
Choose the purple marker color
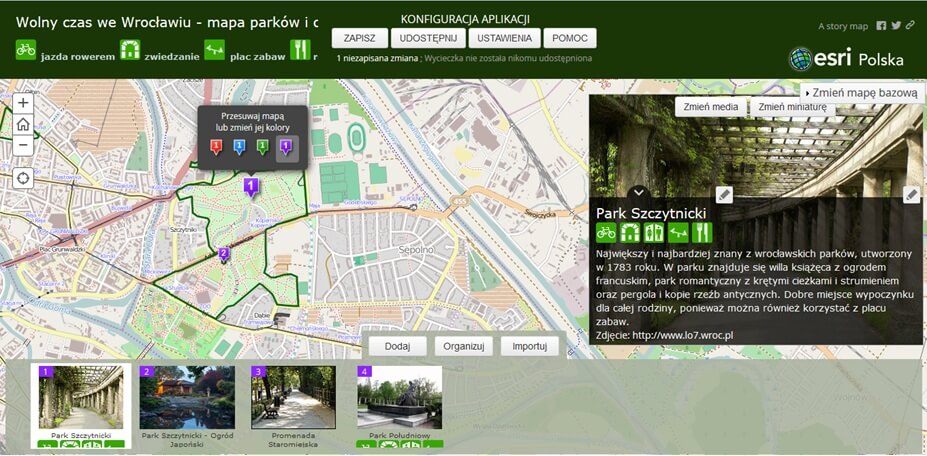tap(286, 147)
